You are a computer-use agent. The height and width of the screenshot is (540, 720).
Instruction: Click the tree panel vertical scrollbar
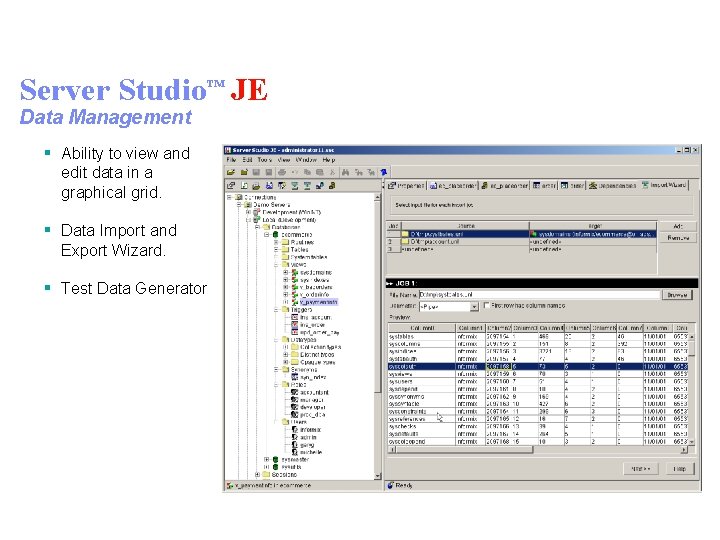[377, 338]
